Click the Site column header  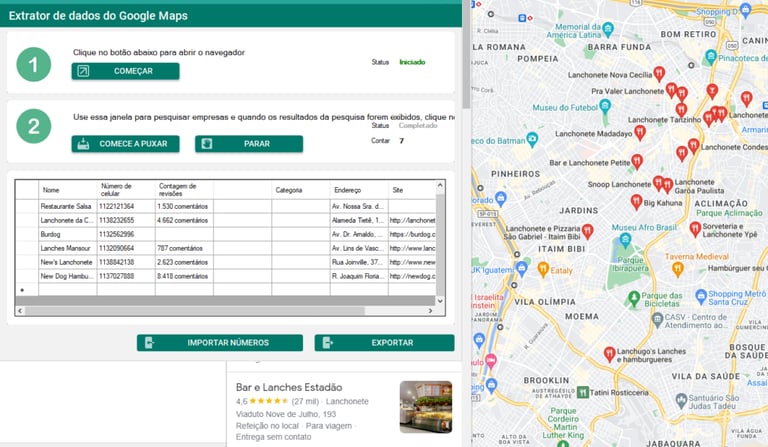(412, 190)
